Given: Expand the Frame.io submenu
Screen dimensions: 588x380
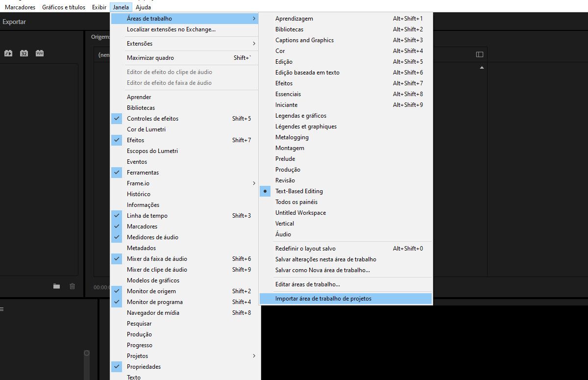Looking at the screenshot, I should click(x=184, y=183).
